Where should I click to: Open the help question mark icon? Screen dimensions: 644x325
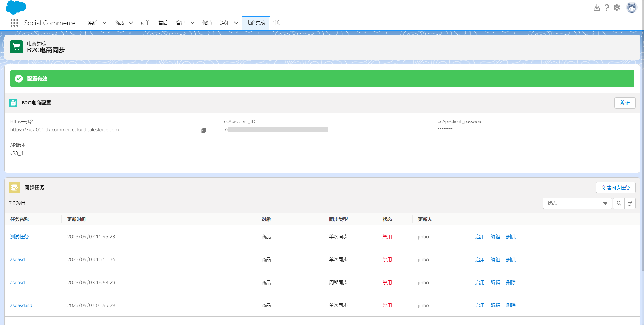point(607,8)
